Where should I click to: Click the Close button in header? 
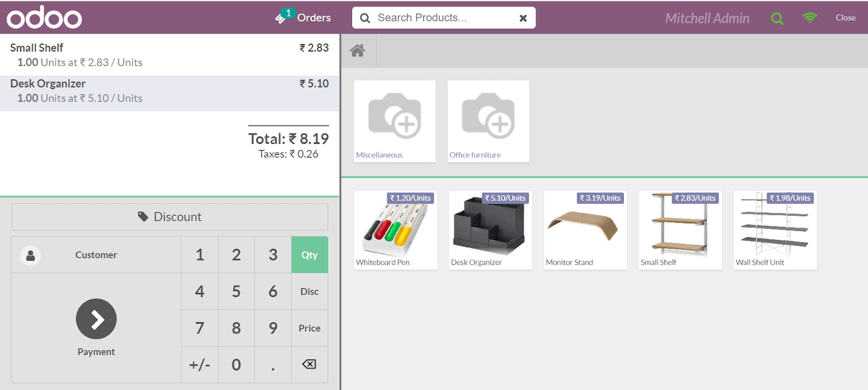point(845,18)
